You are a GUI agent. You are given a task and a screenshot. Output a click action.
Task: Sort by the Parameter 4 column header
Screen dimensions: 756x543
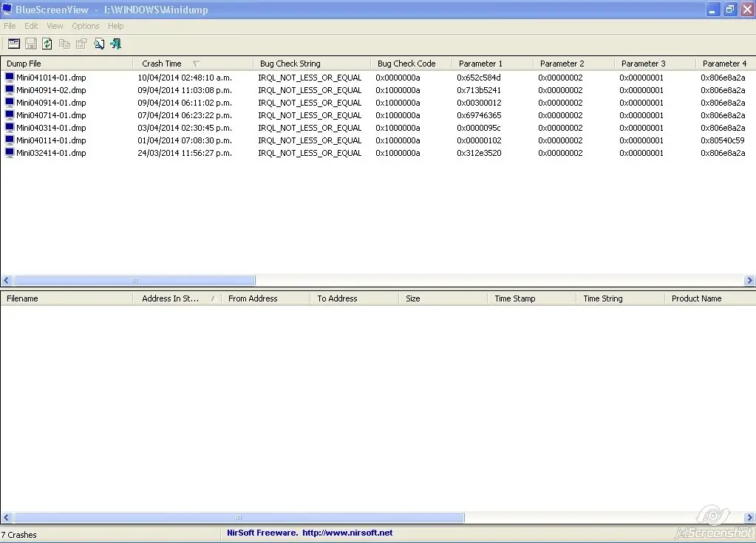coord(726,64)
